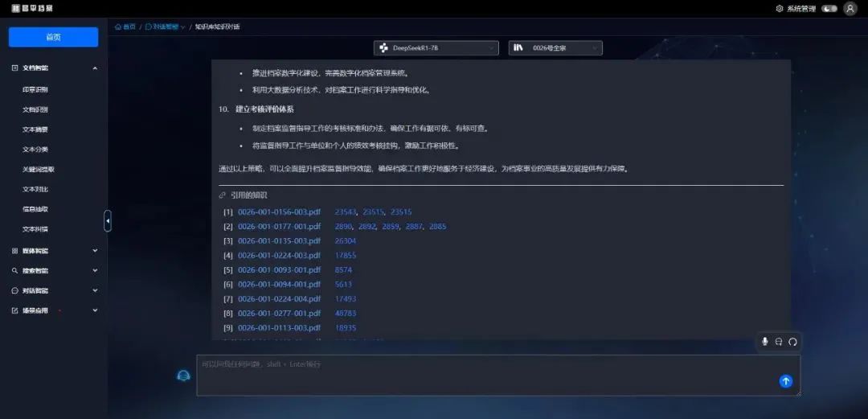Open the user avatar profile icon
The height and width of the screenshot is (419, 868).
pos(850,9)
